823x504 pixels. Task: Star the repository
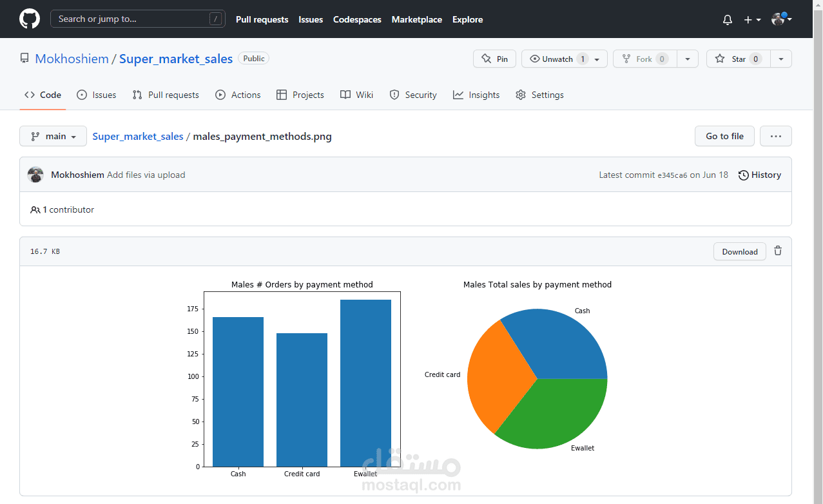[x=738, y=59]
